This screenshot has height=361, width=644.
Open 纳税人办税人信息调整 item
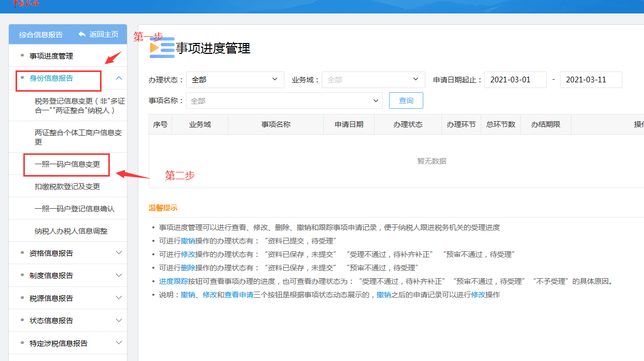(x=71, y=231)
